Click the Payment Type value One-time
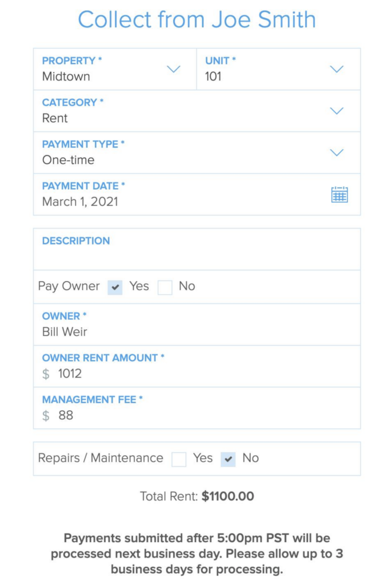Viewport: 392px width, 585px height. coord(69,160)
